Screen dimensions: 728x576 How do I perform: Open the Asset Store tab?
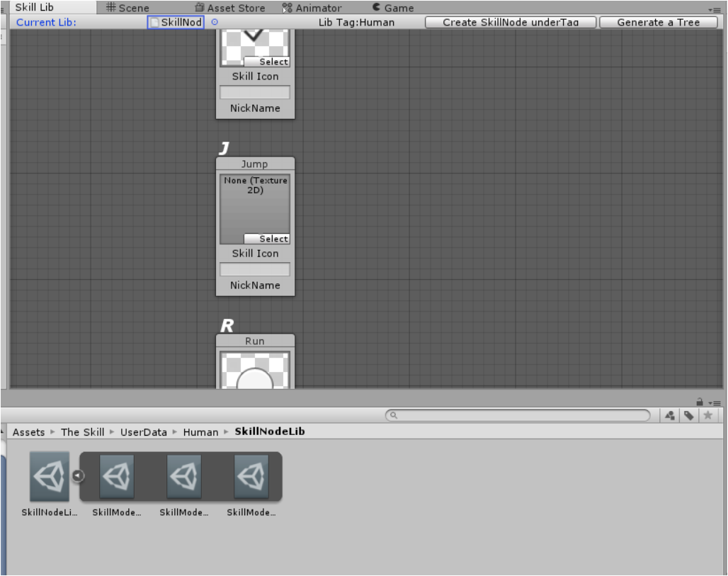(x=230, y=8)
